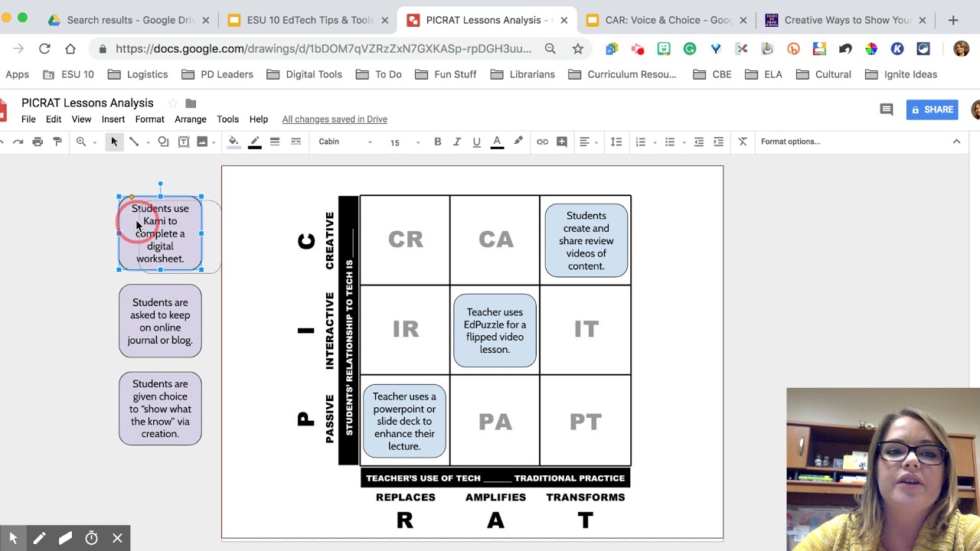Select the arrow Select tool
This screenshot has height=551, width=980.
[x=114, y=142]
